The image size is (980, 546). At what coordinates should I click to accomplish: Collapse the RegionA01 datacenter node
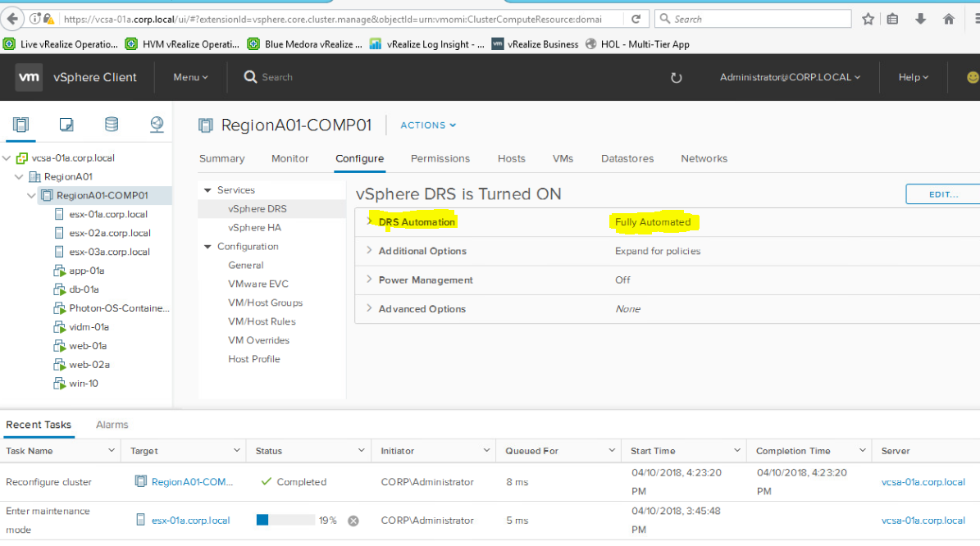coord(19,177)
